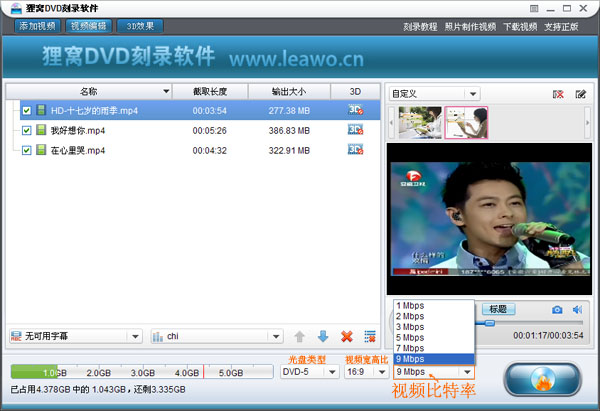This screenshot has height=411, width=600.
Task: Open the 视频编辑 video edit button
Action: click(88, 26)
